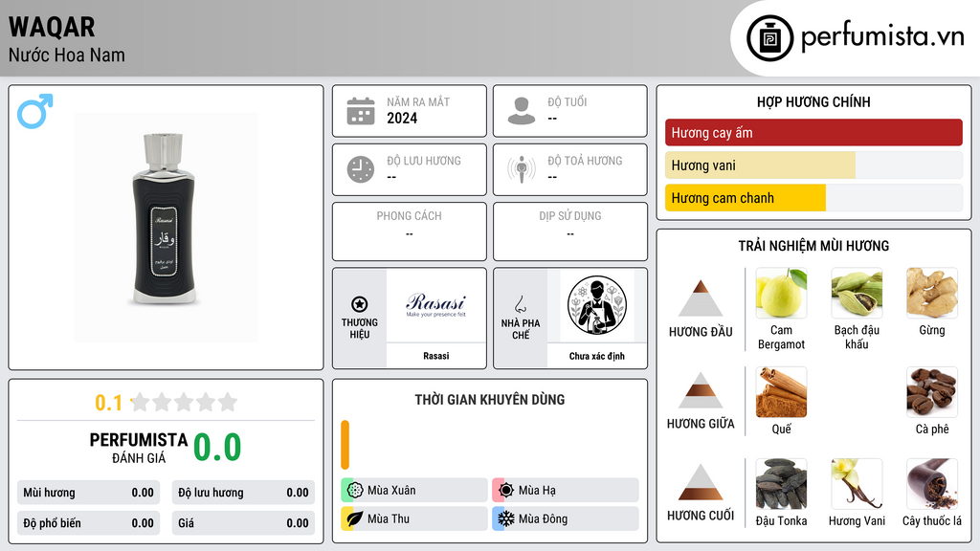The height and width of the screenshot is (551, 980).
Task: Click the Năm ra mắt label
Action: coord(418,101)
